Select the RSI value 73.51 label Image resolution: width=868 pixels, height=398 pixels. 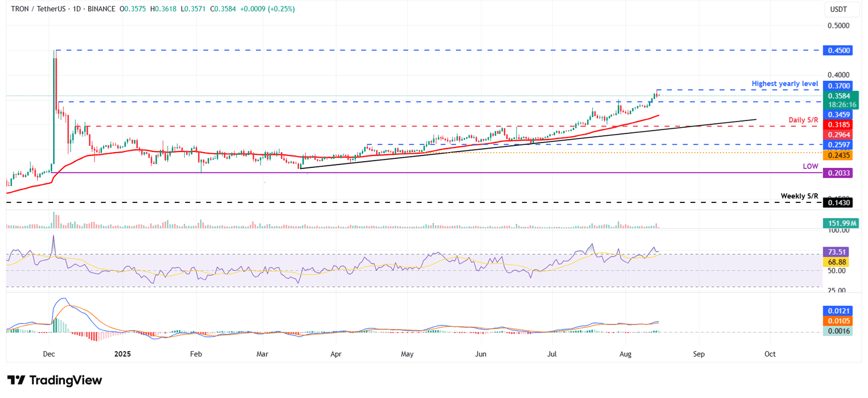click(x=837, y=252)
